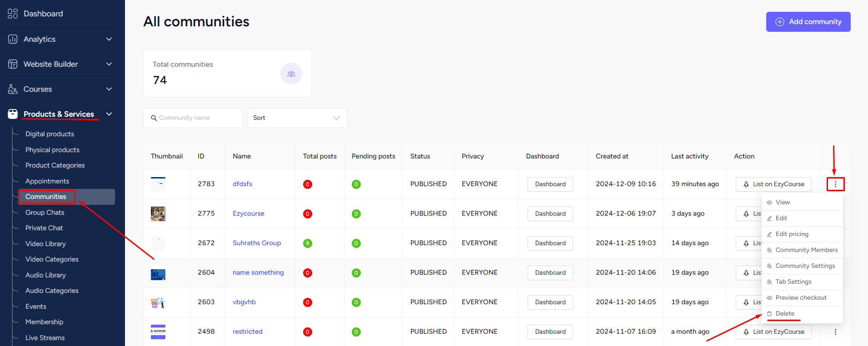
Task: Open Dashboard button for vbgvhb row
Action: [x=550, y=302]
